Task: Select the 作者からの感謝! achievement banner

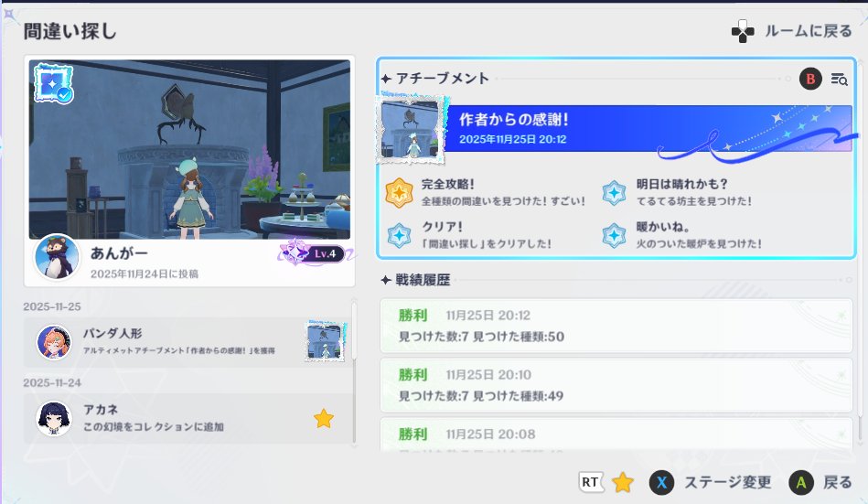Action: click(649, 128)
